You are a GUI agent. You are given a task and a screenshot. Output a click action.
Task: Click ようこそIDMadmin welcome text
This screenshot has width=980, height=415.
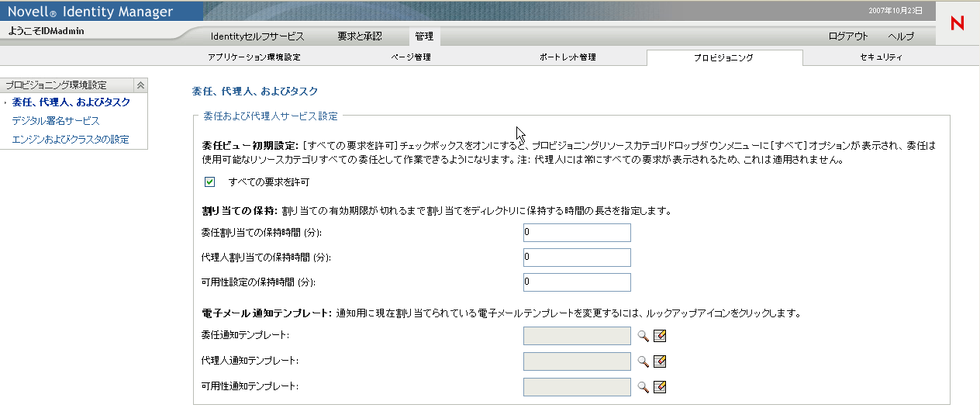tap(47, 31)
